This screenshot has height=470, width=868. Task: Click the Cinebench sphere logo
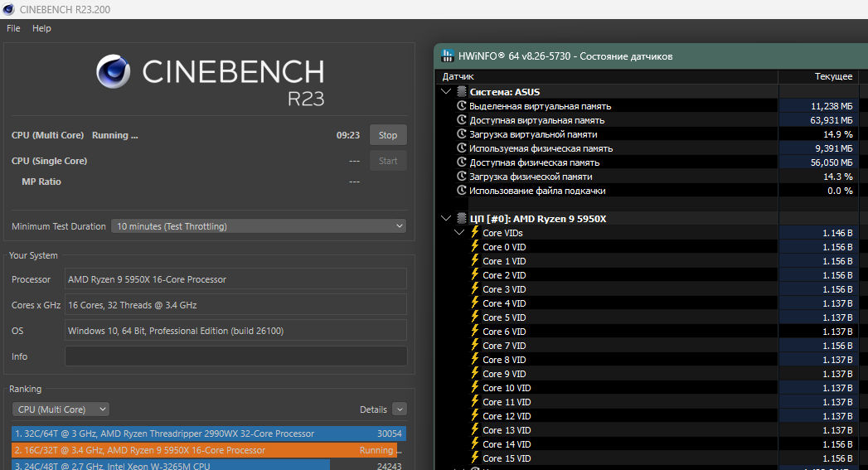click(x=113, y=71)
